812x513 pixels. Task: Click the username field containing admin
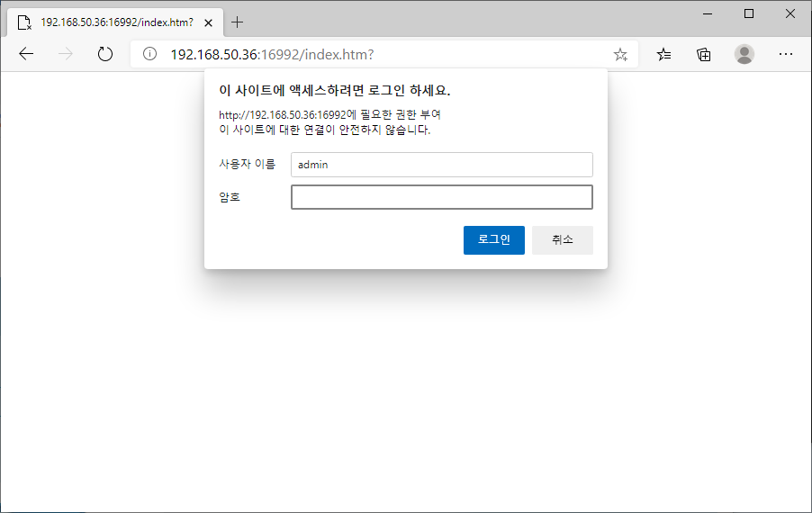pos(442,165)
